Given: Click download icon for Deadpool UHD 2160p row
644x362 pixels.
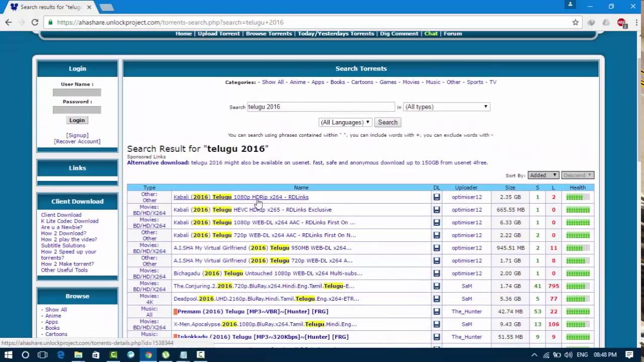Looking at the screenshot, I should (436, 299).
